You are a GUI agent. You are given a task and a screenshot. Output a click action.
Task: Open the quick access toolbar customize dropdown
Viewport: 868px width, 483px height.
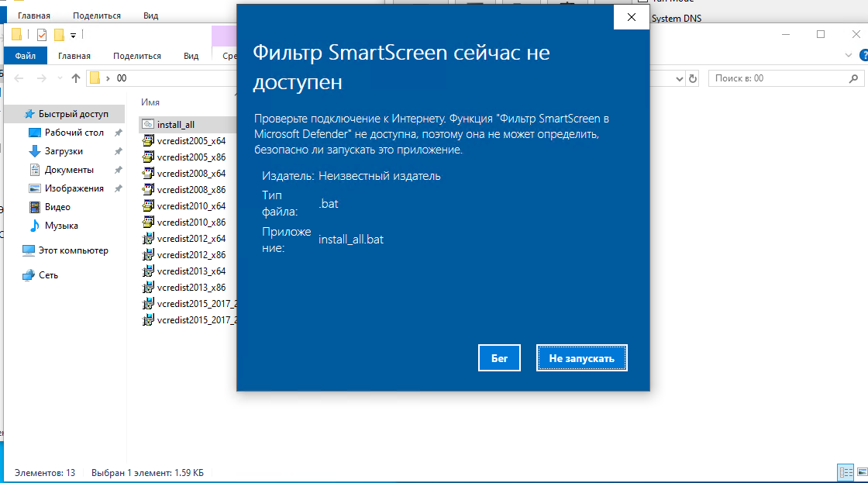coord(73,36)
